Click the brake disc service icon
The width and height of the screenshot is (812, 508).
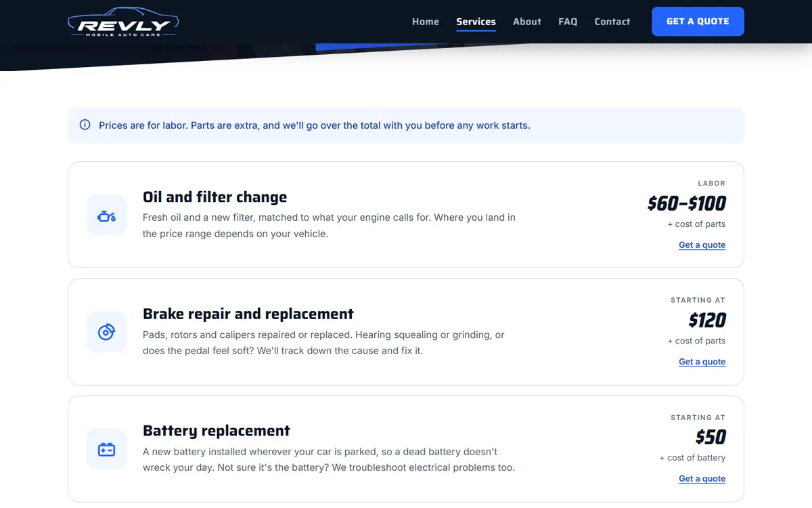(107, 332)
